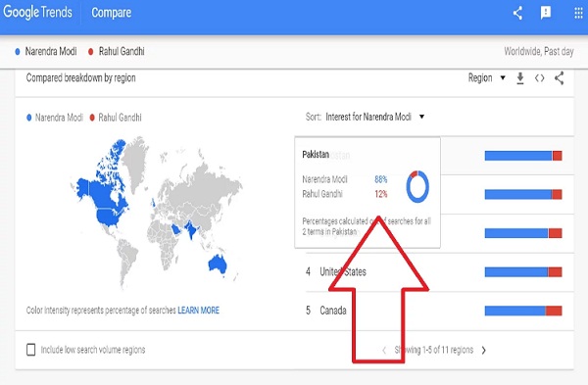Image resolution: width=588 pixels, height=385 pixels.
Task: Go to Google Trends home logo
Action: (37, 13)
